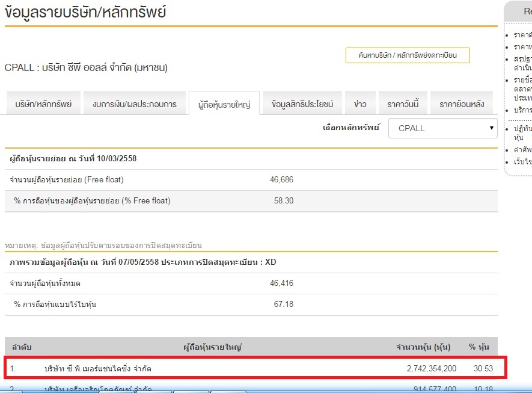Click the ผู้ถือหุ้นรายใหญ่ column header
The width and height of the screenshot is (532, 393).
pos(212,347)
